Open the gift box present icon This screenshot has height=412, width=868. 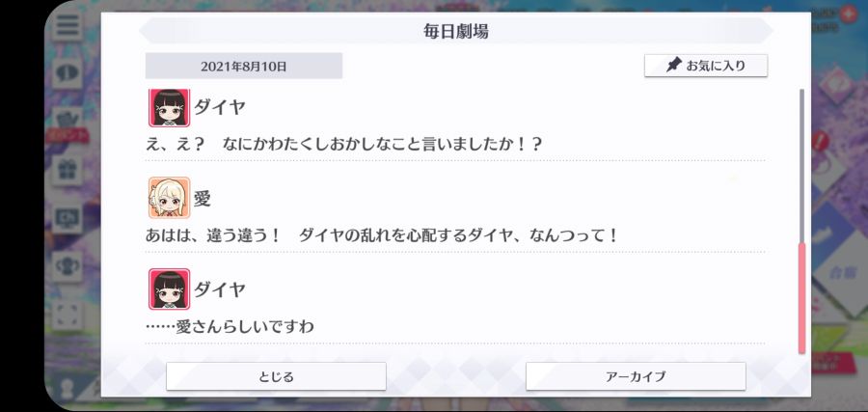[68, 170]
